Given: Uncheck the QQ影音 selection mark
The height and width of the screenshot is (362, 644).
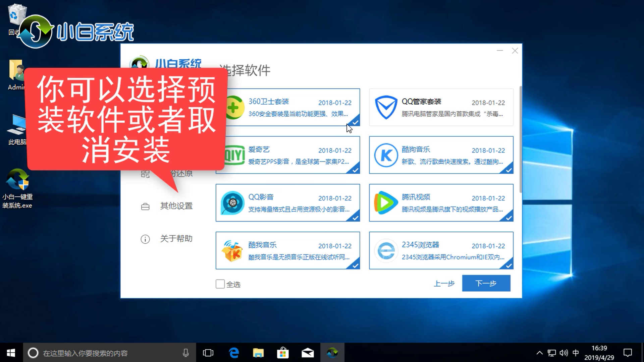Looking at the screenshot, I should click(x=355, y=218).
